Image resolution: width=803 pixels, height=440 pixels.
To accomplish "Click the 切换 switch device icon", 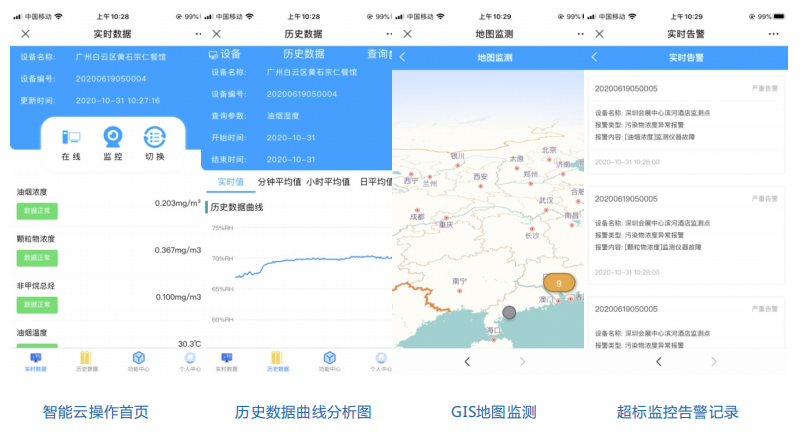I will tap(154, 138).
